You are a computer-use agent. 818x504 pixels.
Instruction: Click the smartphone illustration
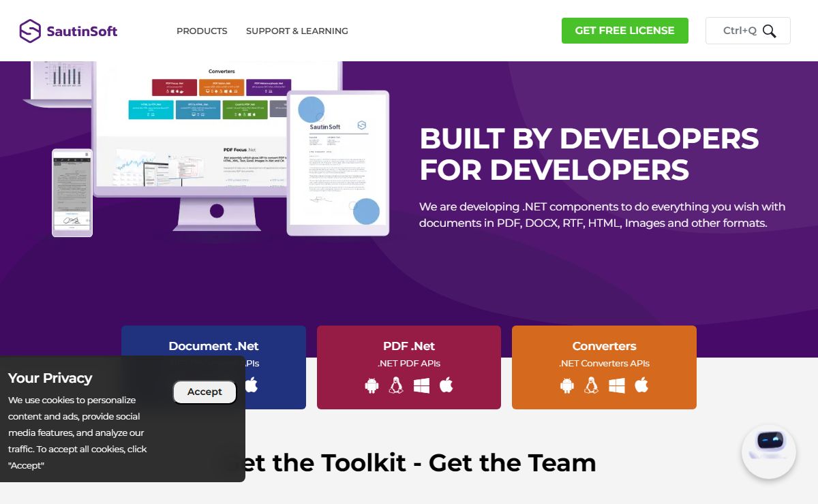click(72, 193)
